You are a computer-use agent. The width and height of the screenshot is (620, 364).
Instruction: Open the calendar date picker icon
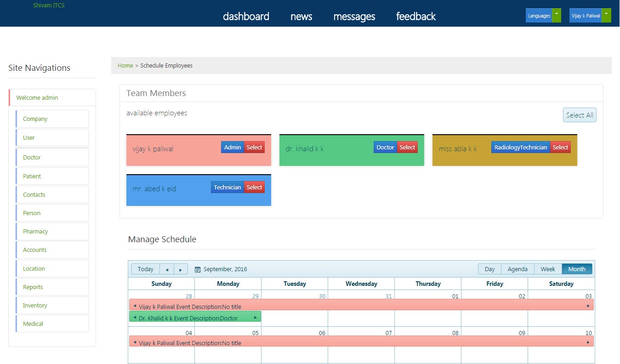pos(198,269)
